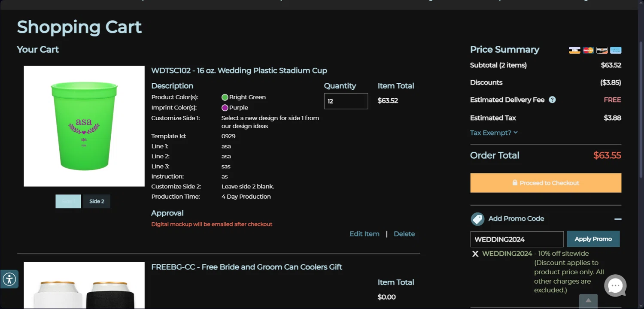Select the Side 1 preview tab
The image size is (644, 309).
68,201
